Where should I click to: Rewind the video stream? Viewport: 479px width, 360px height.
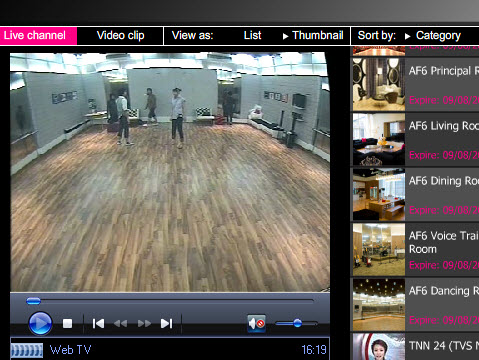120,323
